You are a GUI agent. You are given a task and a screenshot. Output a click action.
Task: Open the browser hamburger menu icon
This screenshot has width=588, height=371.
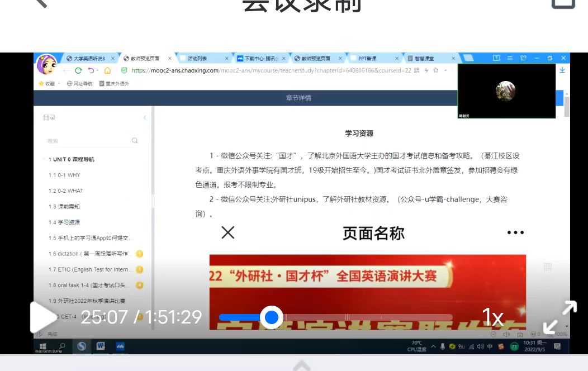pos(510,58)
